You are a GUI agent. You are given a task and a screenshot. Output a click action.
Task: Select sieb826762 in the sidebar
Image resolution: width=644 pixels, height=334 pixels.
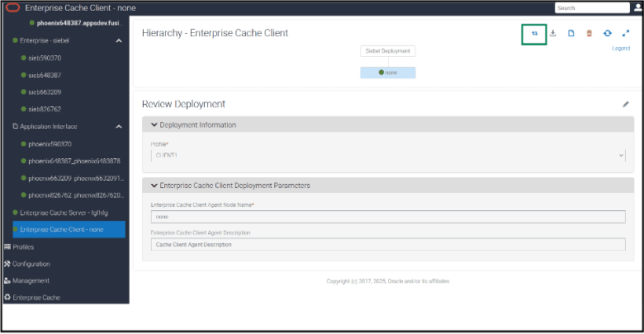[45, 109]
